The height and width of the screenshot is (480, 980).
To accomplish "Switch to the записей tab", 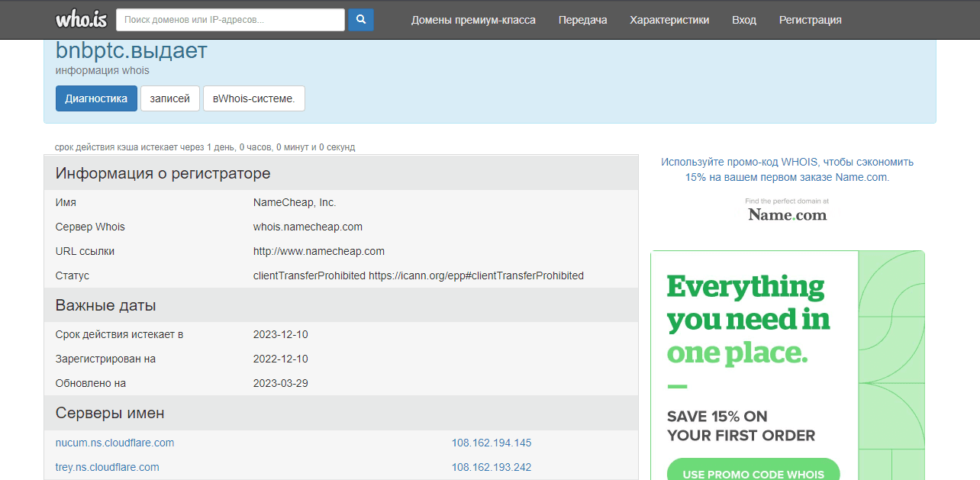I will point(169,98).
